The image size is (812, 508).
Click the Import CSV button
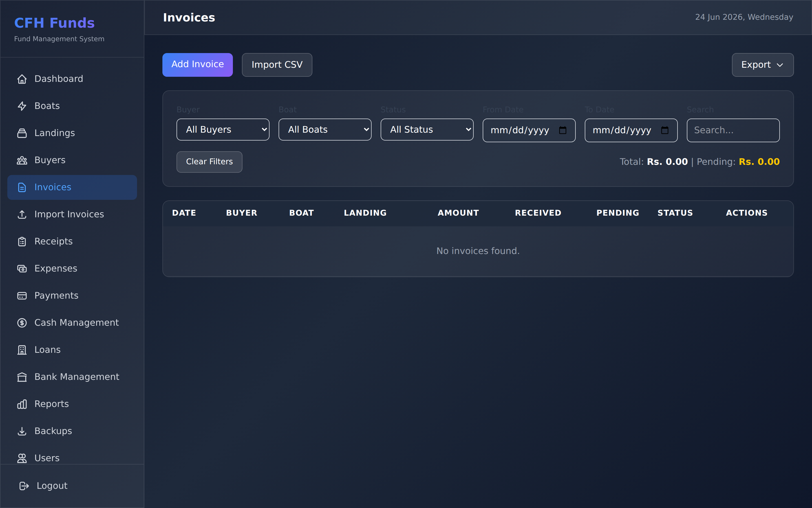pyautogui.click(x=277, y=65)
